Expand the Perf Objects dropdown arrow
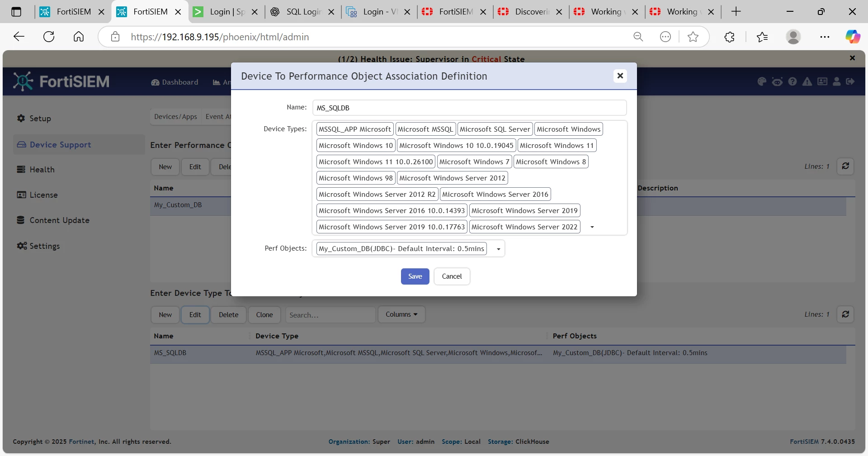This screenshot has height=456, width=868. 499,249
